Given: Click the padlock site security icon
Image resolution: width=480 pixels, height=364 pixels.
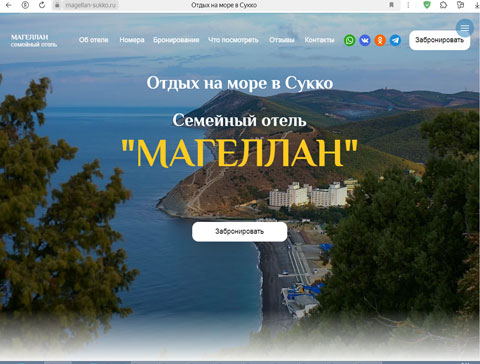Looking at the screenshot, I should click(x=57, y=5).
